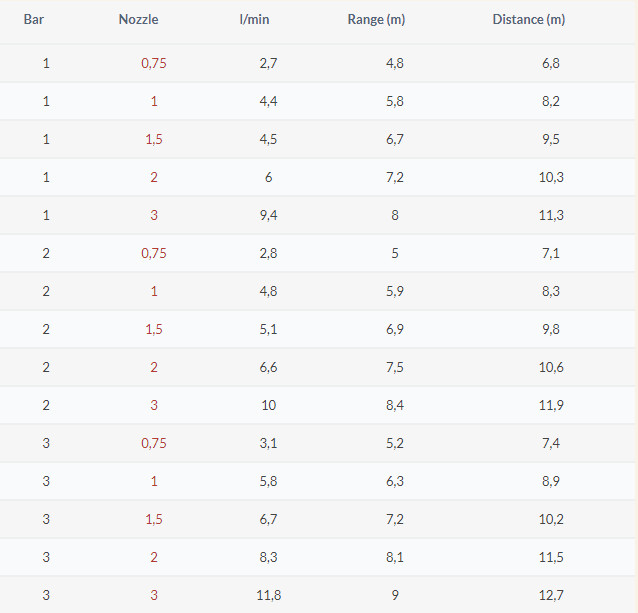Click nozzle value 3 in row with 9,4 l/min
This screenshot has width=638, height=613.
point(154,215)
